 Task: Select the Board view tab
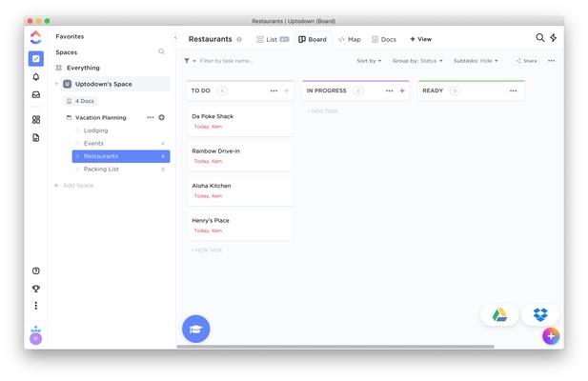click(313, 39)
